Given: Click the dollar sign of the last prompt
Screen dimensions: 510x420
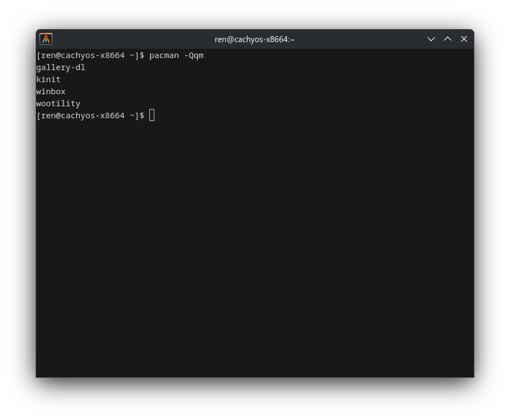Looking at the screenshot, I should pos(142,115).
